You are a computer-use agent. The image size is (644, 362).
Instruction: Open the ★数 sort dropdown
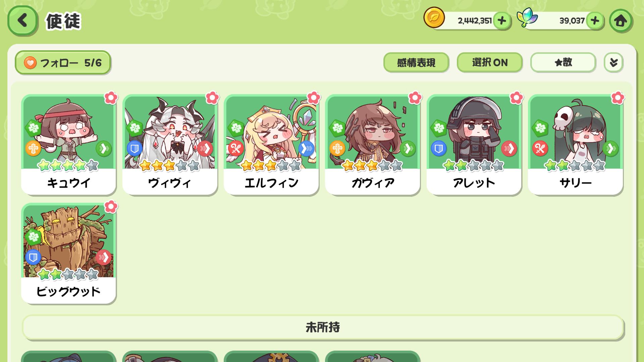click(x=563, y=62)
